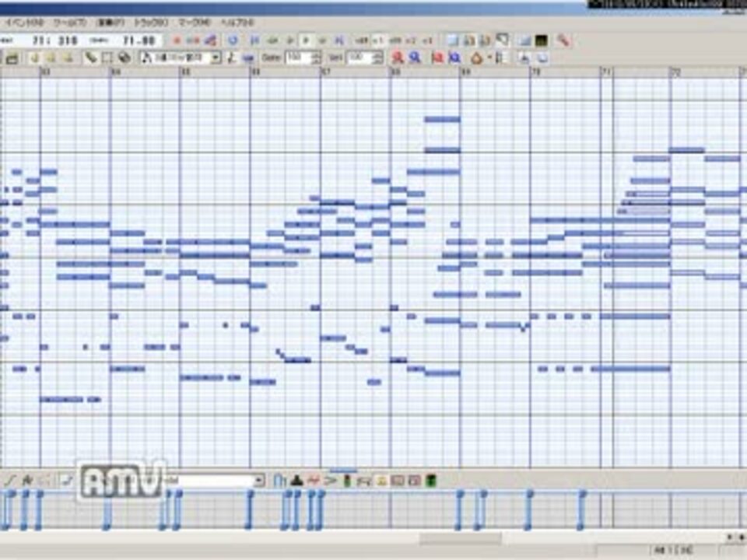Click the purple icon right of the record buttons
Screen dimensions: 747x560
click(211, 41)
